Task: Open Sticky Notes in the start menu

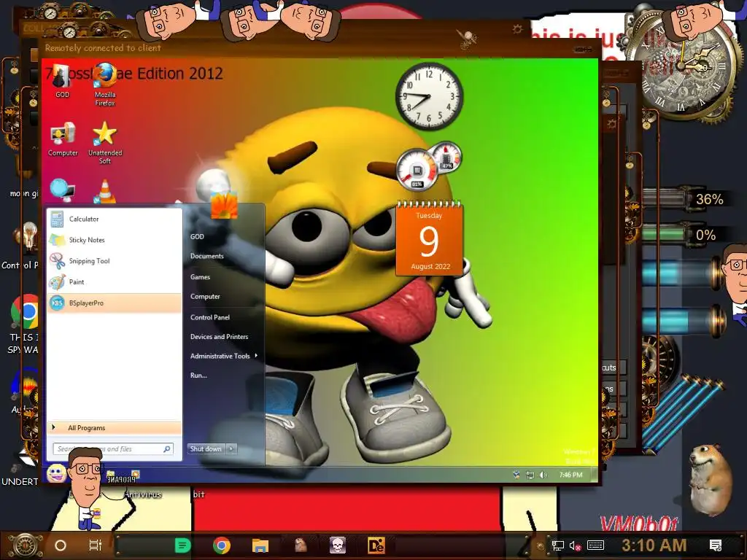Action: click(114, 240)
